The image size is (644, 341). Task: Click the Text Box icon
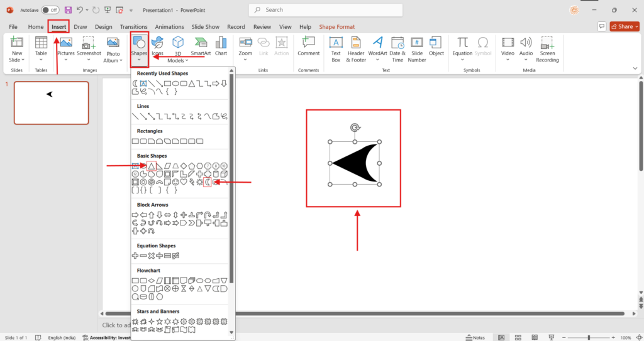click(336, 48)
